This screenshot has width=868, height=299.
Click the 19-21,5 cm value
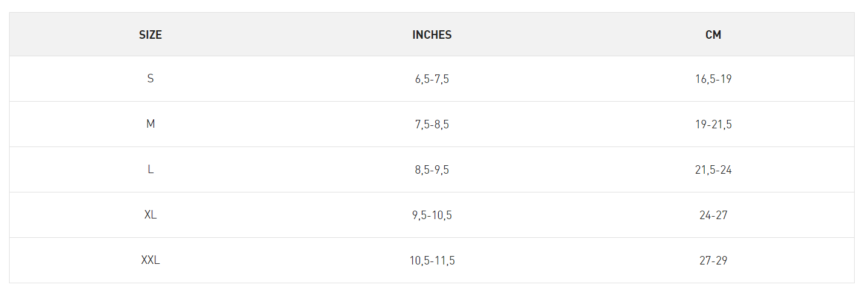point(713,125)
